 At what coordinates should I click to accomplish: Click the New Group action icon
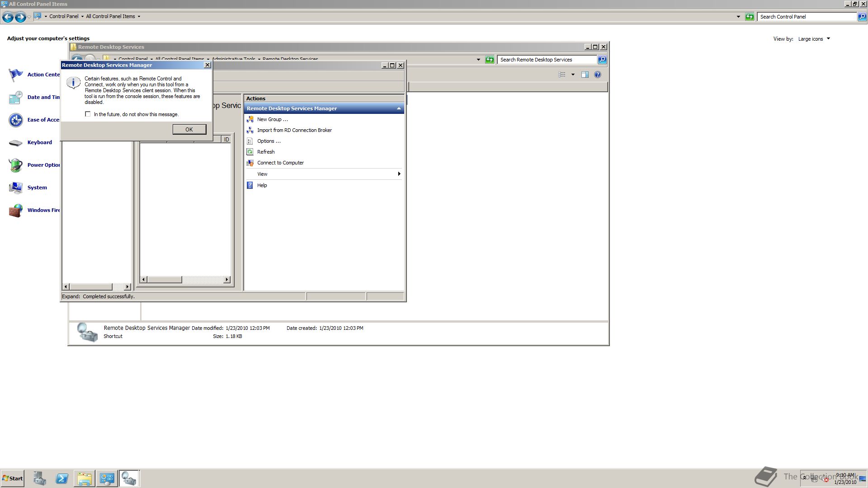[250, 119]
